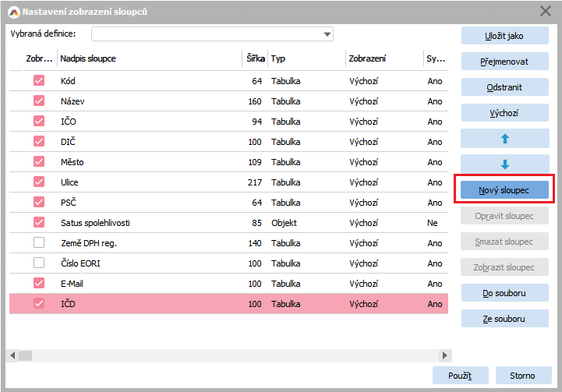The height and width of the screenshot is (392, 562).
Task: Tick the Číslo EORI column checkbox
Action: (39, 263)
